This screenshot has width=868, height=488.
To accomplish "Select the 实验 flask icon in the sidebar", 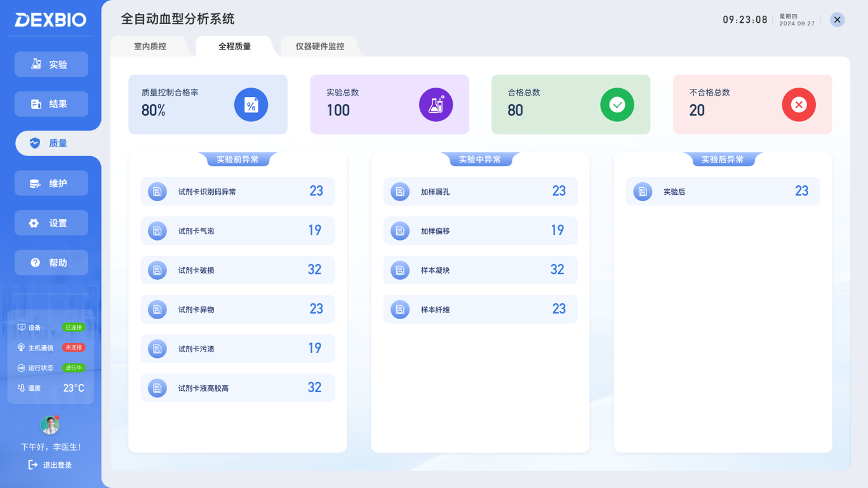I will 34,63.
